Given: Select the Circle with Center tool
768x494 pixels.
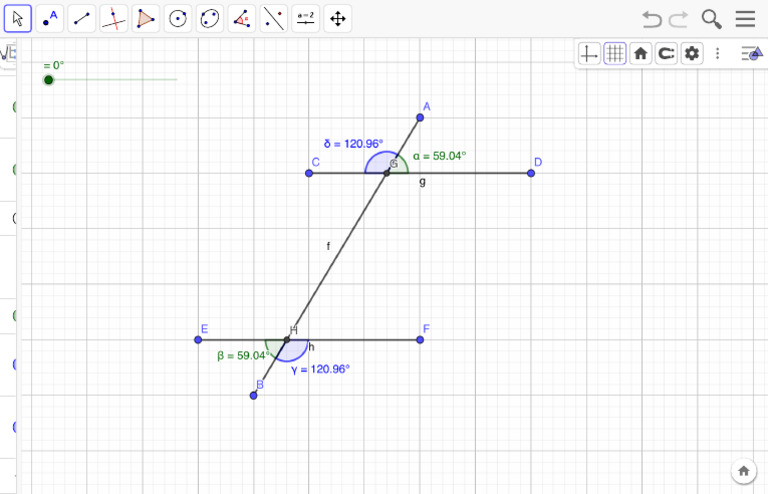Looking at the screenshot, I should tap(177, 19).
